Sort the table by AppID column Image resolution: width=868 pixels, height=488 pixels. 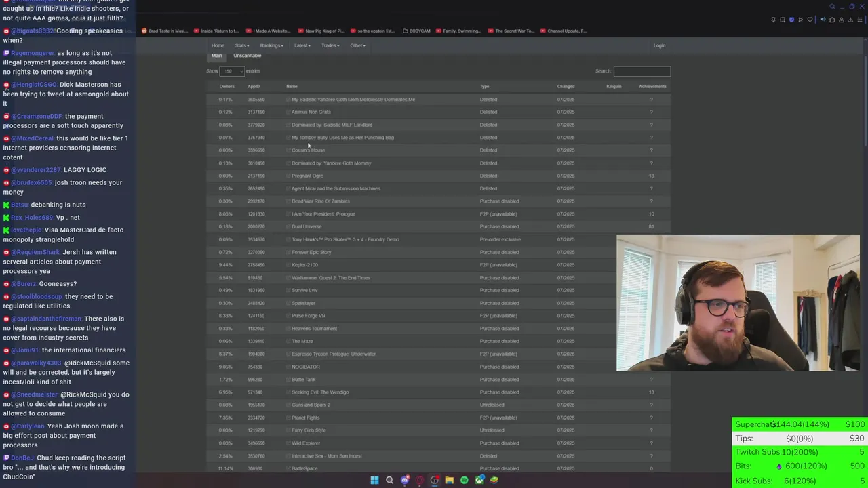[x=254, y=87]
